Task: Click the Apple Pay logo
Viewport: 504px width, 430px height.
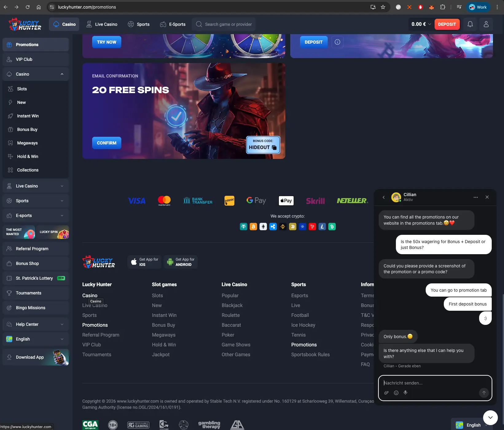Action: pyautogui.click(x=286, y=201)
